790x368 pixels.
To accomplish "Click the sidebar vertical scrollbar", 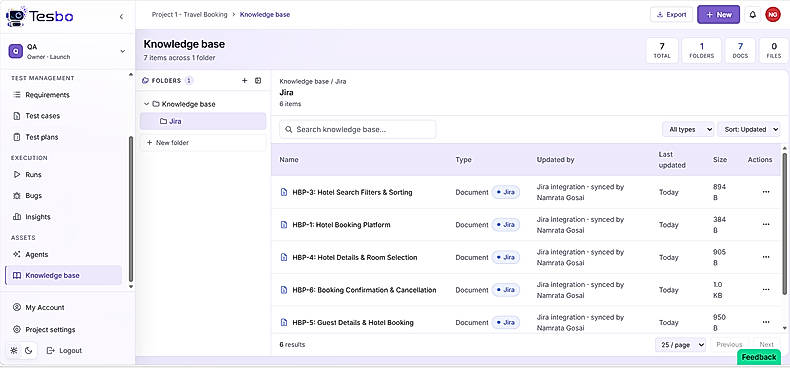I will point(131,209).
